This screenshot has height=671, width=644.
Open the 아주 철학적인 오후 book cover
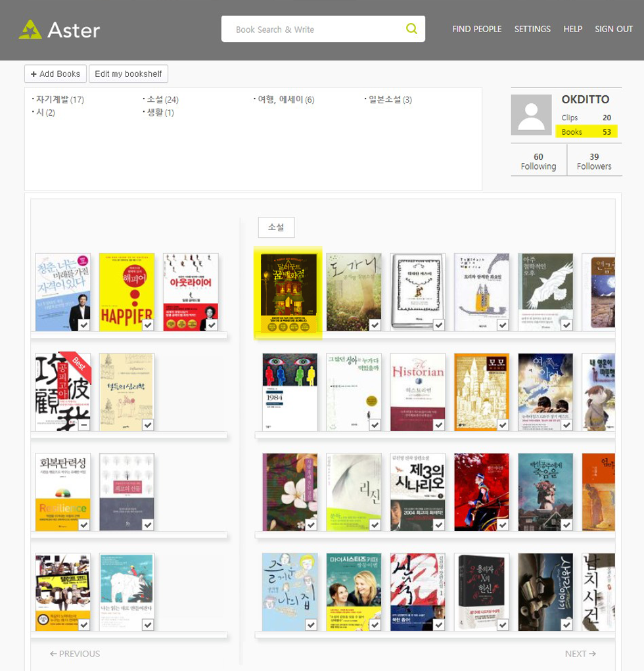pyautogui.click(x=545, y=292)
